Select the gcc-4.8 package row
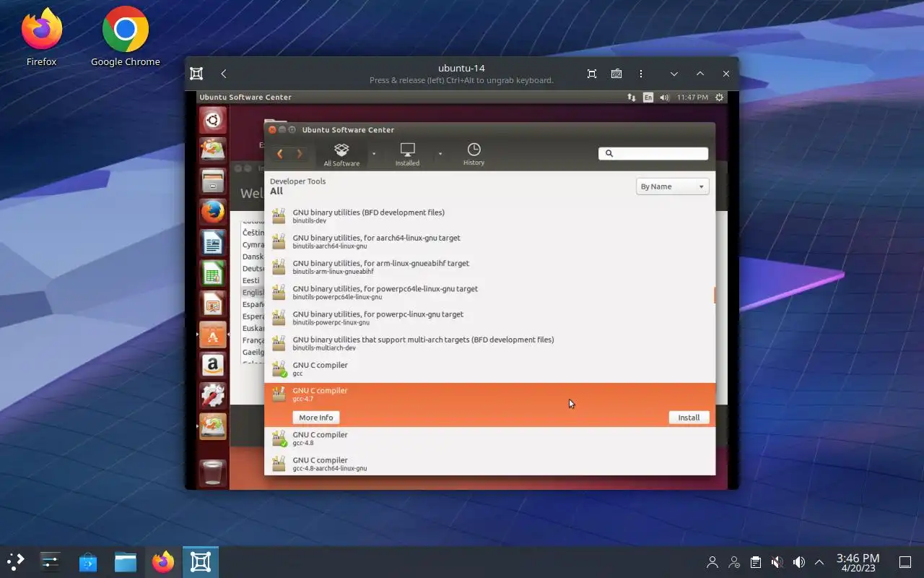The image size is (924, 578). coord(489,439)
